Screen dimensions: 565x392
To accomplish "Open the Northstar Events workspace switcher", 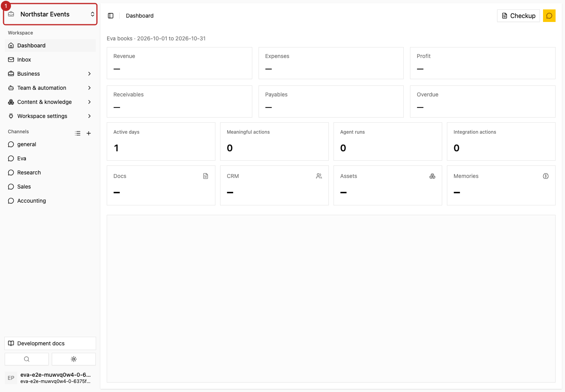I will (x=50, y=14).
